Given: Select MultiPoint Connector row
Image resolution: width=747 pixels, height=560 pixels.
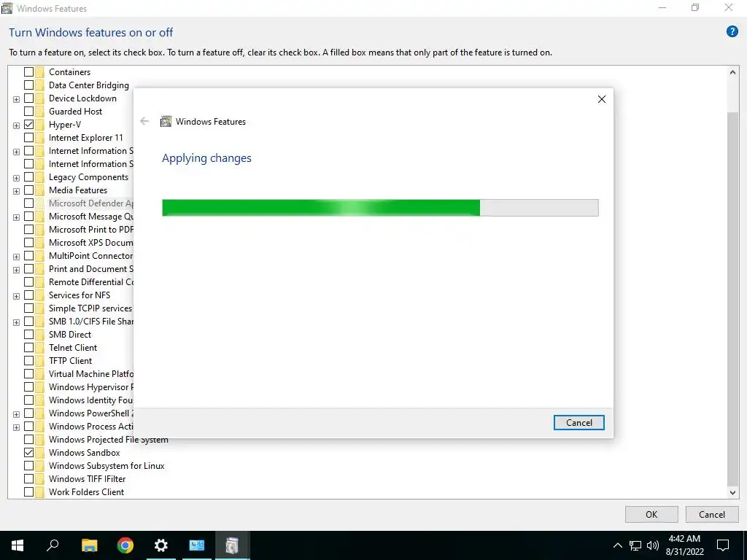Looking at the screenshot, I should [x=90, y=256].
